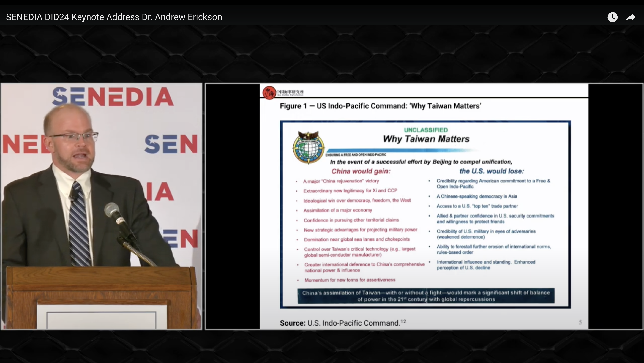Viewport: 644px width, 363px height.
Task: Click 'Figure 1 — US Indo-Pacific Command' caption
Action: pos(381,106)
